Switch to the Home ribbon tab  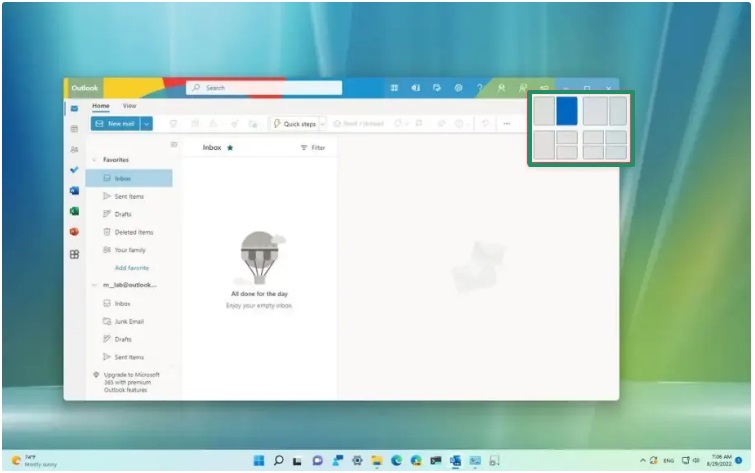click(x=101, y=105)
